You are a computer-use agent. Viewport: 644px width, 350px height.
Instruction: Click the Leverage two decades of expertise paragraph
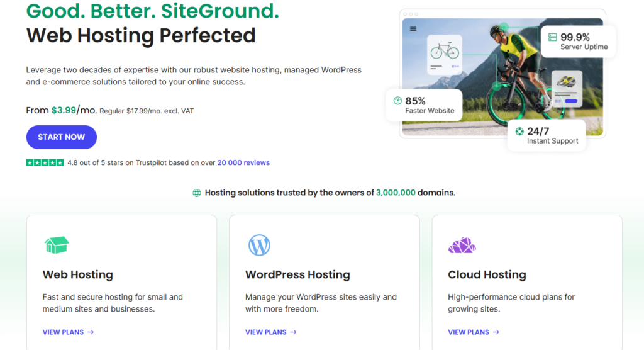[194, 76]
